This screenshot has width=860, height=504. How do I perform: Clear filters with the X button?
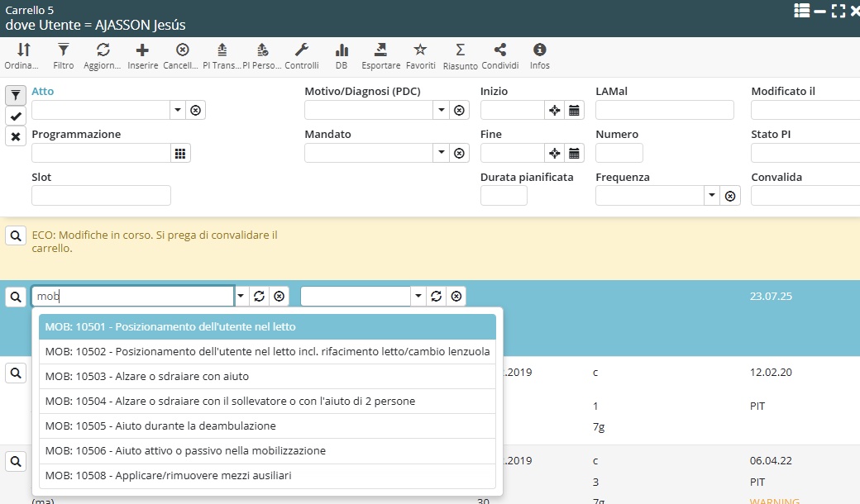pyautogui.click(x=16, y=136)
